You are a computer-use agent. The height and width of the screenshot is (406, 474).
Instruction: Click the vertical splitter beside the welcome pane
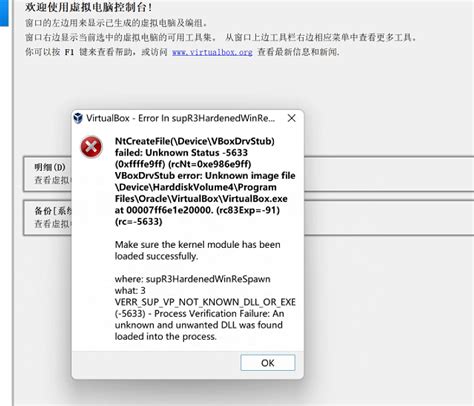tap(13, 203)
